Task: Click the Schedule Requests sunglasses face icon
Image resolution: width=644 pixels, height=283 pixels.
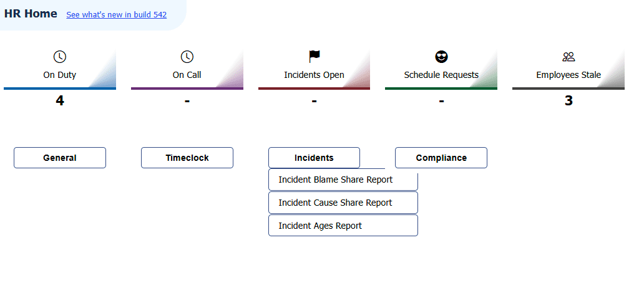Action: pos(441,57)
